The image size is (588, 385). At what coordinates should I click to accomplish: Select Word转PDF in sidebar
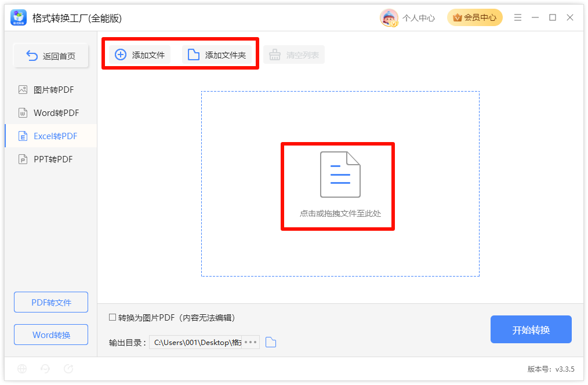click(x=50, y=113)
